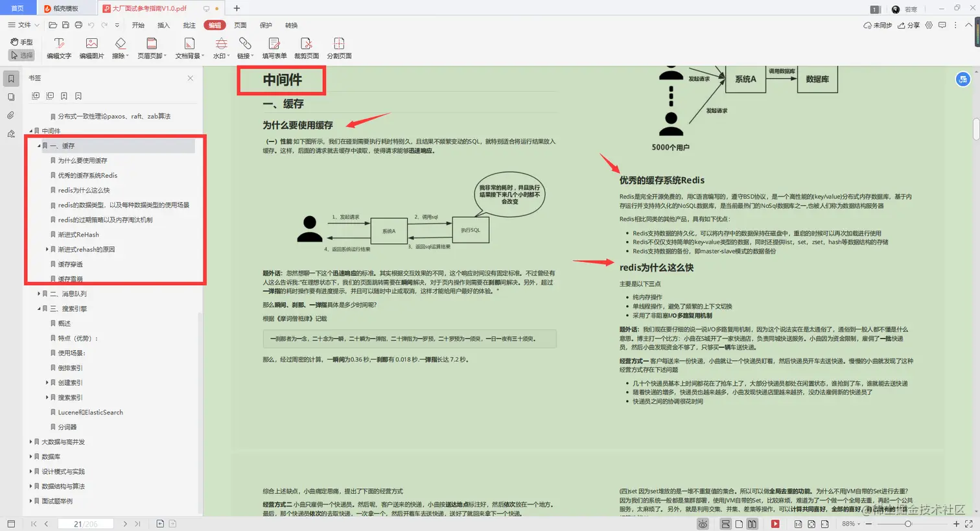980x531 pixels.
Task: Open settings gear in top right
Action: click(x=929, y=25)
